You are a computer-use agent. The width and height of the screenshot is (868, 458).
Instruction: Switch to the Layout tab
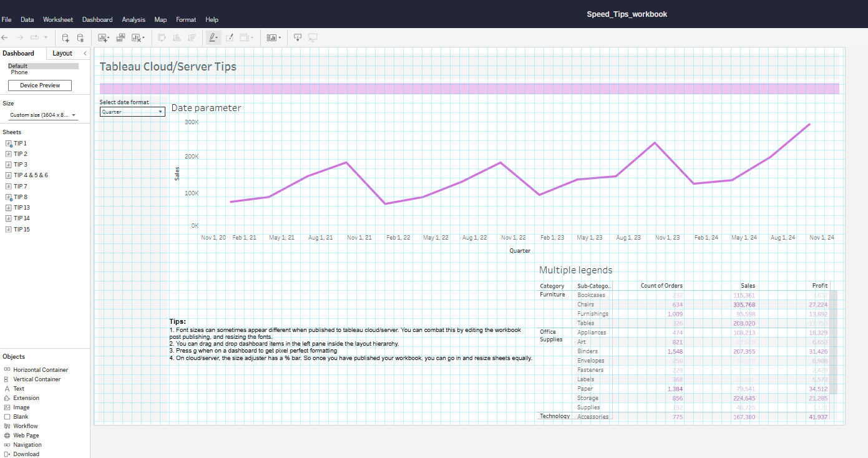tap(62, 54)
